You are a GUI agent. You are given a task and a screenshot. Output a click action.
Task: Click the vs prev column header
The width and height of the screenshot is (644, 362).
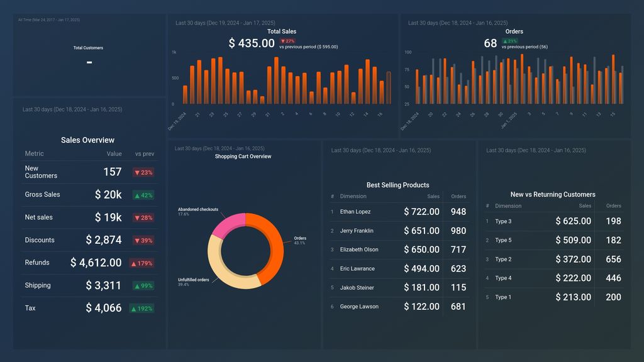pyautogui.click(x=145, y=154)
